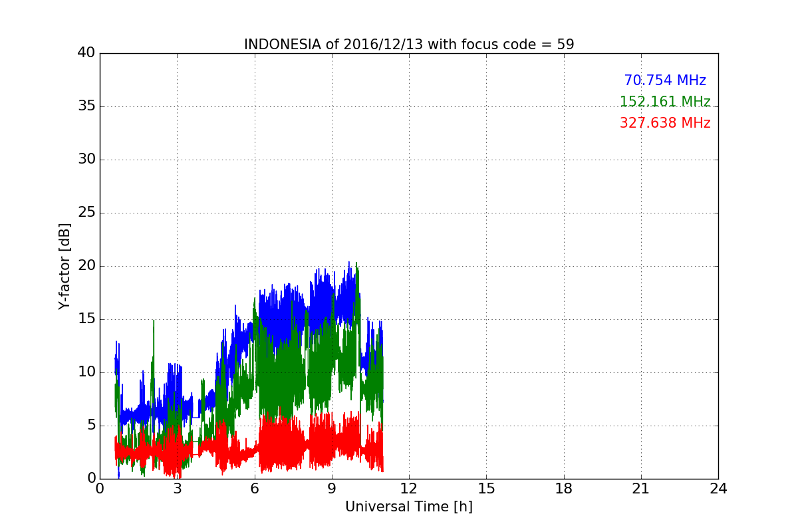Click x-axis tick label 21

point(641,489)
